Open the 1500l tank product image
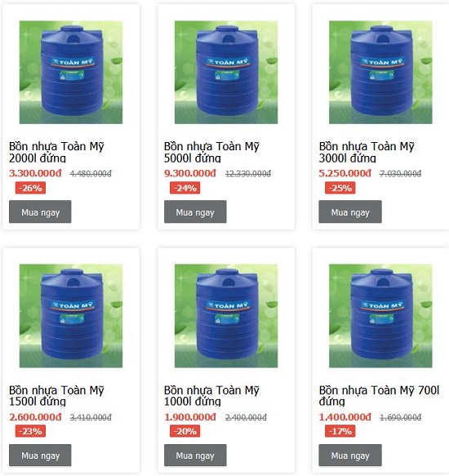 [x=71, y=316]
